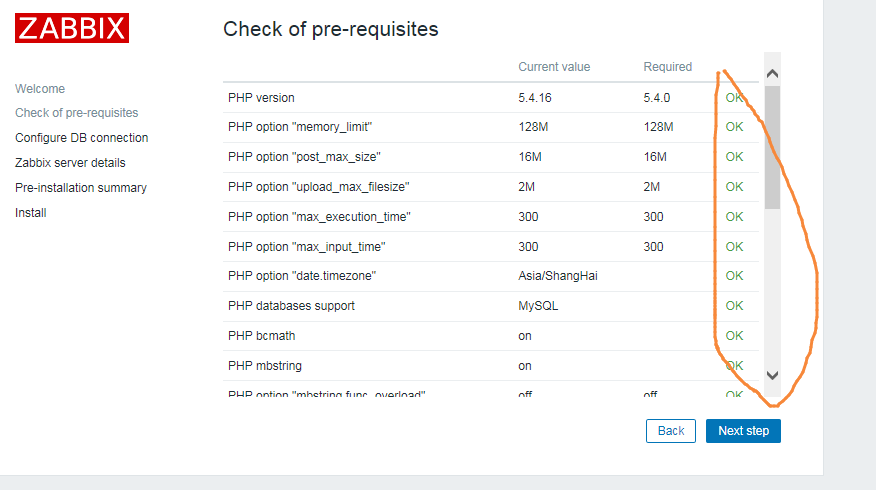Click the scrollbar thumb in the pre-requisites list
The width and height of the screenshot is (876, 490).
coord(772,147)
